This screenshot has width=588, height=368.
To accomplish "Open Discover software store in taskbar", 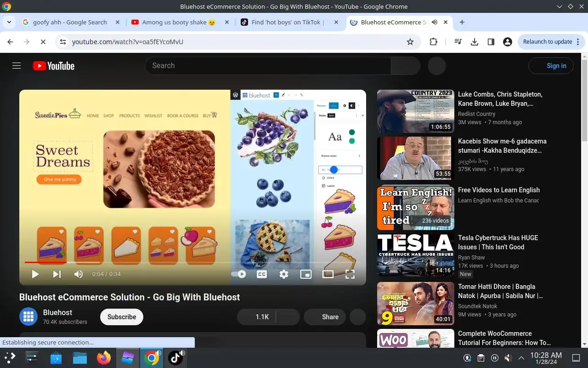I will pyautogui.click(x=56, y=357).
